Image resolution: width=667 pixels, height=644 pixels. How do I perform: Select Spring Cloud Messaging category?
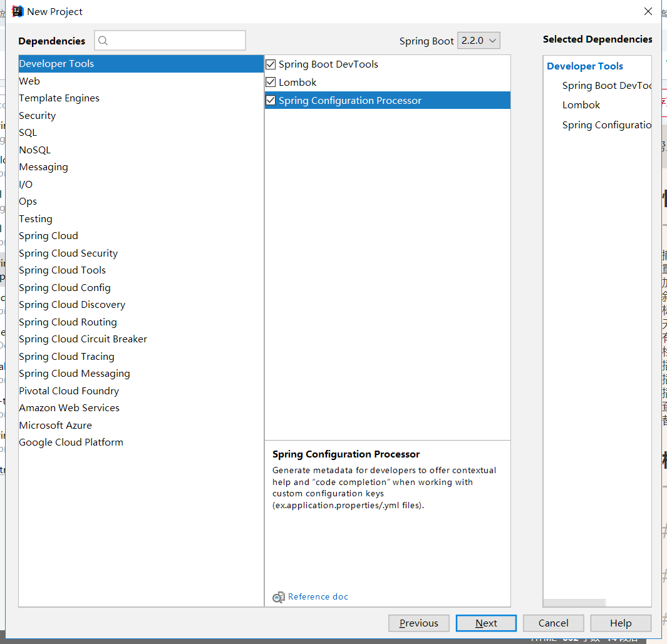[x=141, y=374]
